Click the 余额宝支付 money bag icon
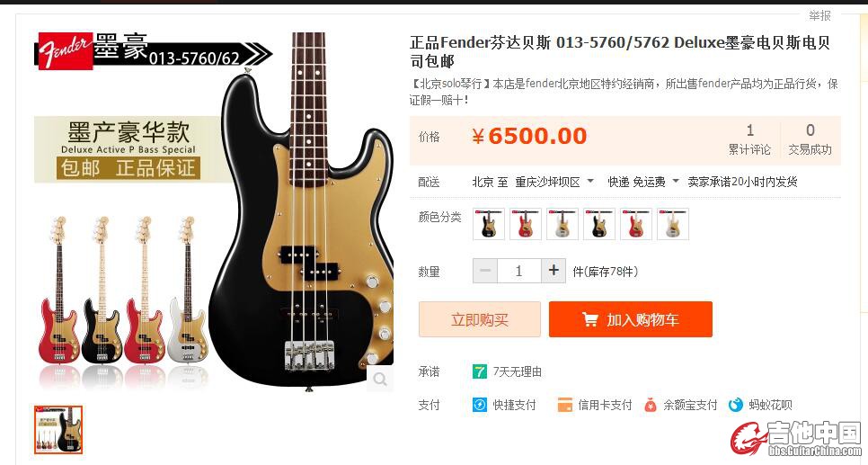Screen dimensions: 868x465 651,405
